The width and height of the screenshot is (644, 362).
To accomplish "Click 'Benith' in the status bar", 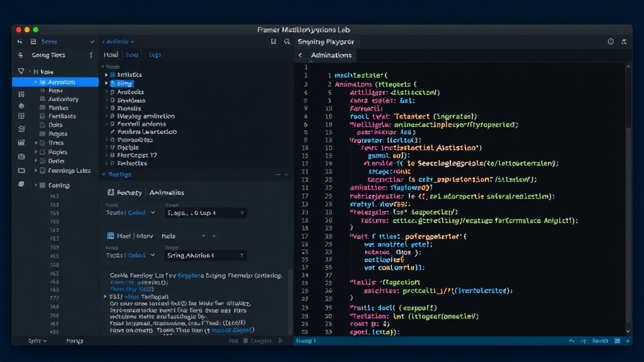I will (x=600, y=341).
